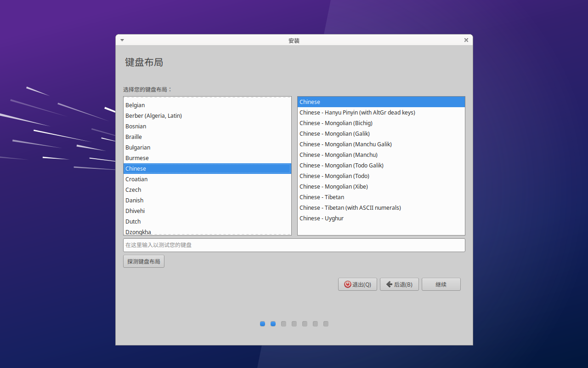
Task: Choose Braille in the layout list
Action: click(x=207, y=137)
